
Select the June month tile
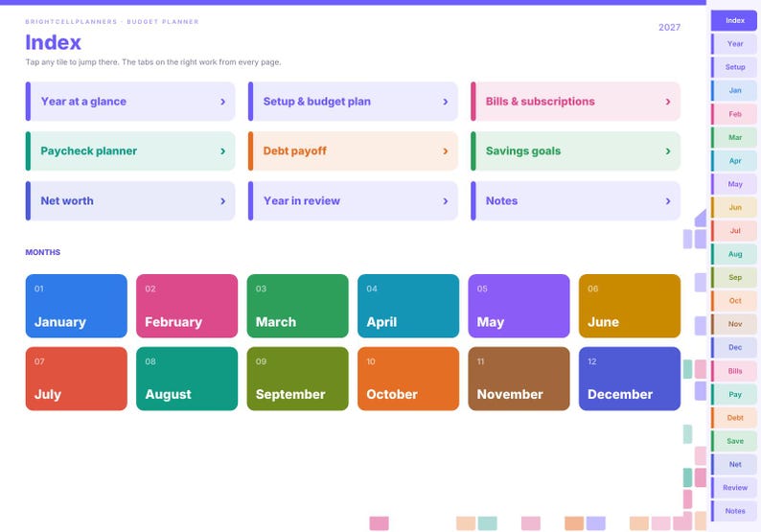pyautogui.click(x=630, y=306)
